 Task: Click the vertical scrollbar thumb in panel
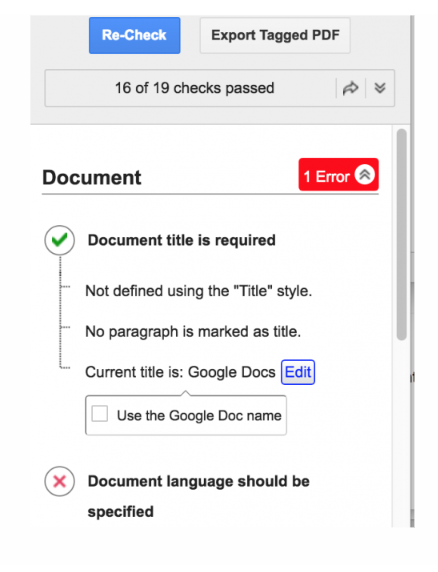coord(402,234)
